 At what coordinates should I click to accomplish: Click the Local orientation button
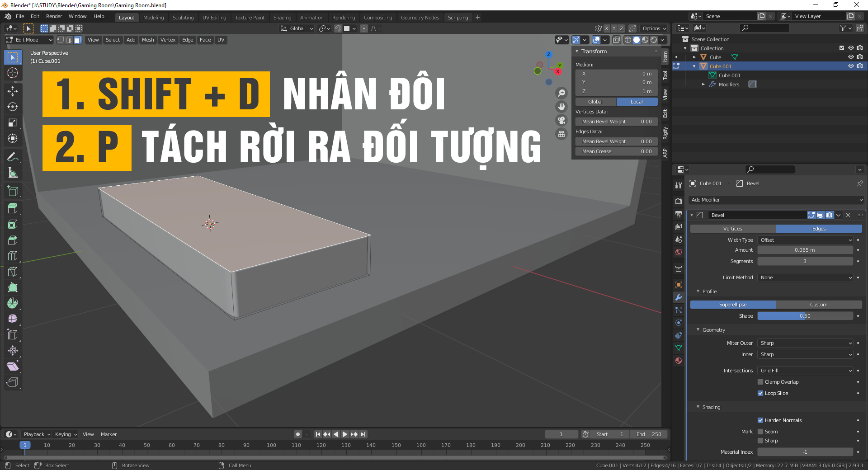(x=637, y=102)
